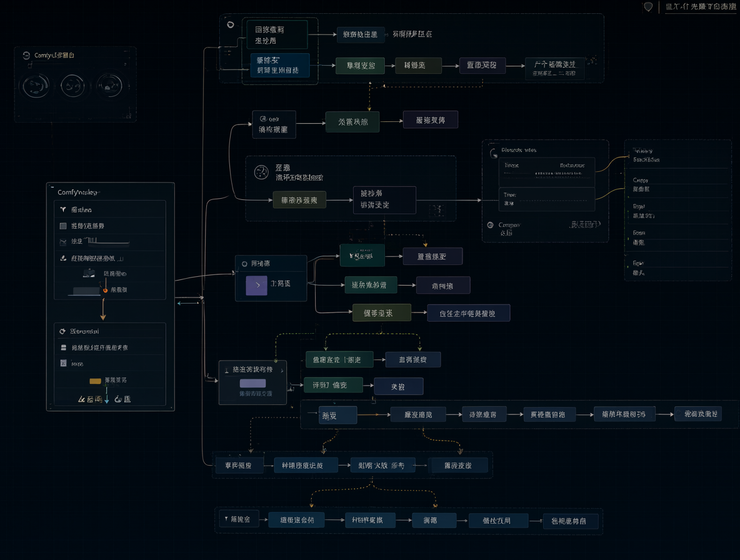740x560 pixels.
Task: Click the orange dot in the Comfy panel upper section
Action: (x=105, y=290)
